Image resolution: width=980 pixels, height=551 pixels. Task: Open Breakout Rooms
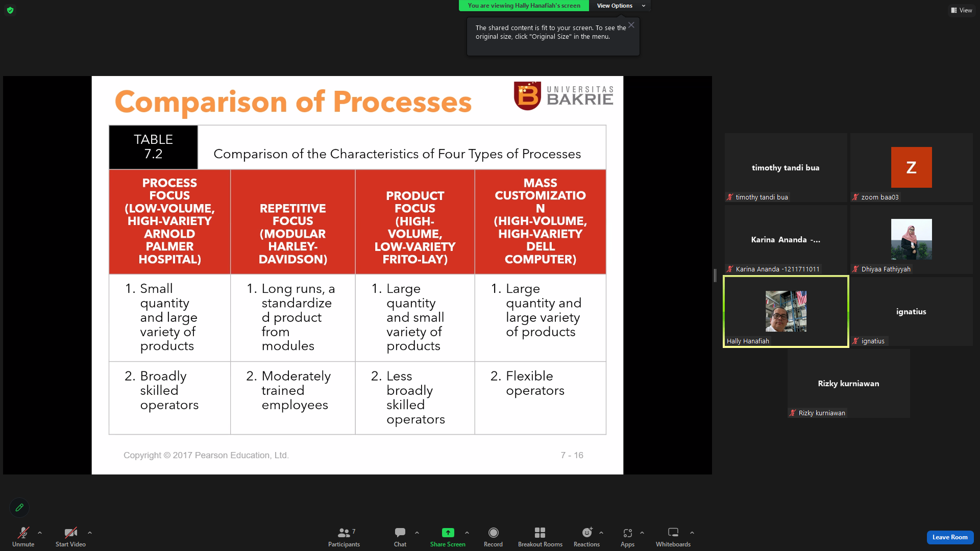click(540, 537)
